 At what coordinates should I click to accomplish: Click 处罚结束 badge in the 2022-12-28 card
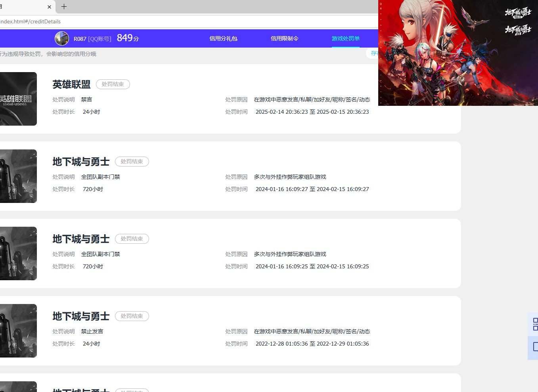click(x=132, y=316)
